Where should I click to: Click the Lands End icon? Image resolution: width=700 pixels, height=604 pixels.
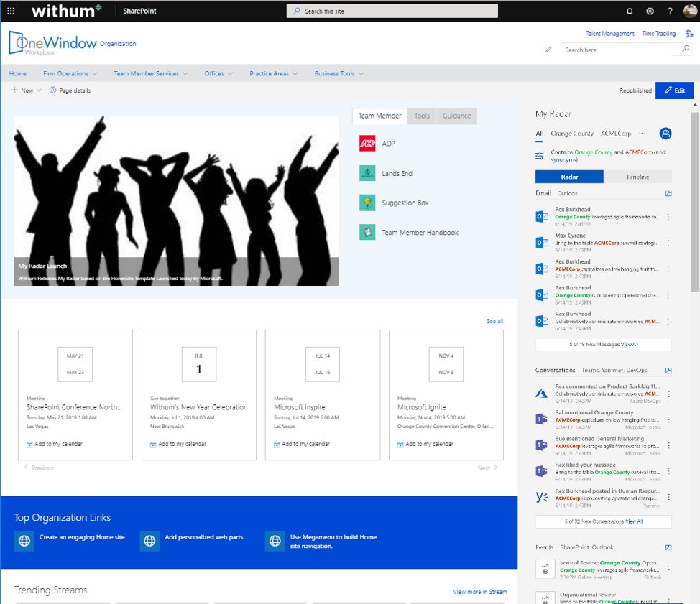(367, 172)
